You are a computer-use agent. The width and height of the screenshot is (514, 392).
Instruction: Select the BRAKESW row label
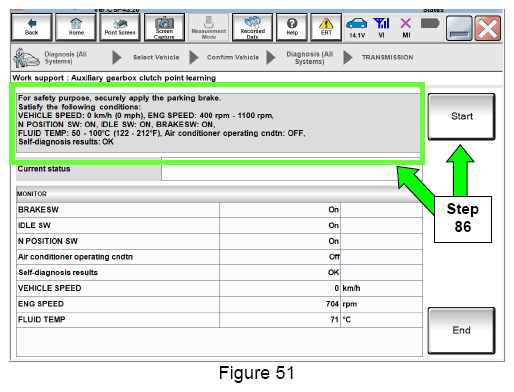point(38,210)
